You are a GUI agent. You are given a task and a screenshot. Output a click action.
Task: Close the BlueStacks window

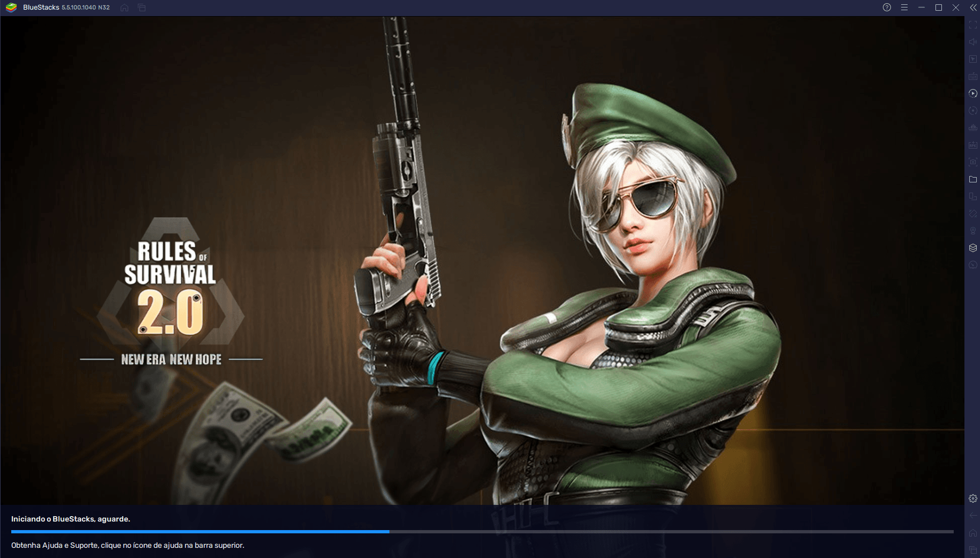[x=956, y=8]
